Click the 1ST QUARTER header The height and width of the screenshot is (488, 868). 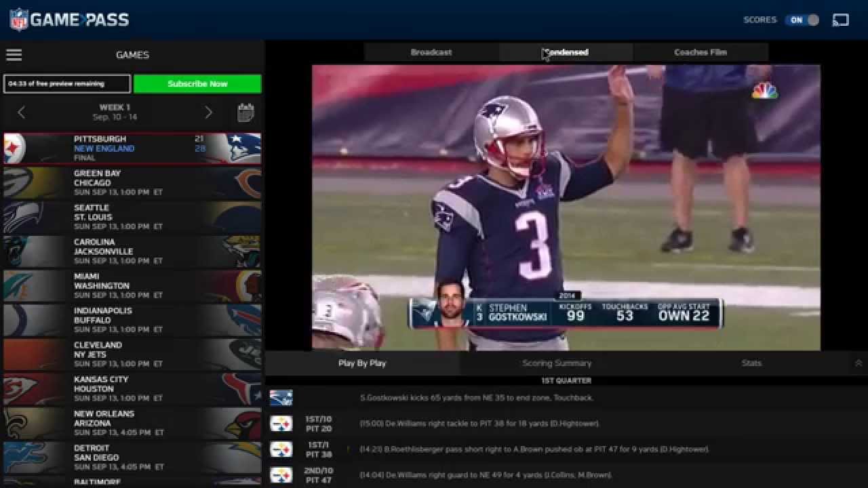tap(566, 381)
